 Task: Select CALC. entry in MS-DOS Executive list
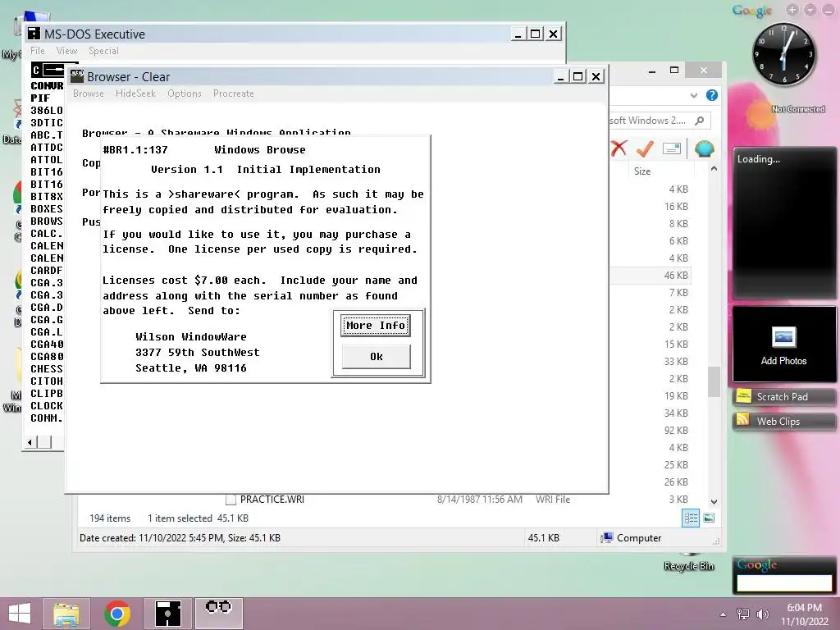point(47,234)
